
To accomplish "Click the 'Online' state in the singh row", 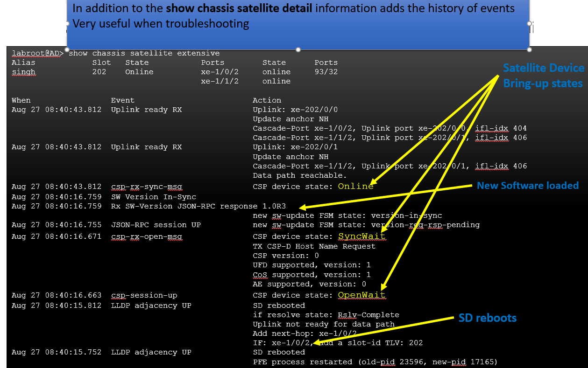I will (139, 72).
